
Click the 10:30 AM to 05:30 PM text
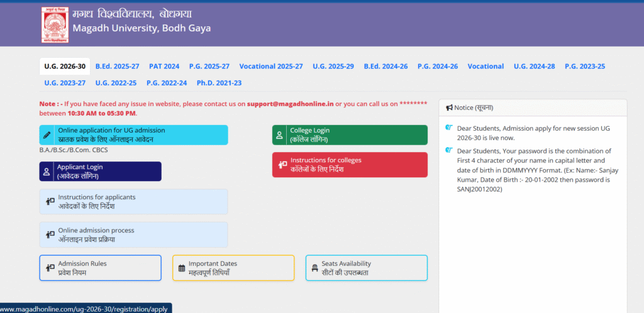(x=101, y=113)
